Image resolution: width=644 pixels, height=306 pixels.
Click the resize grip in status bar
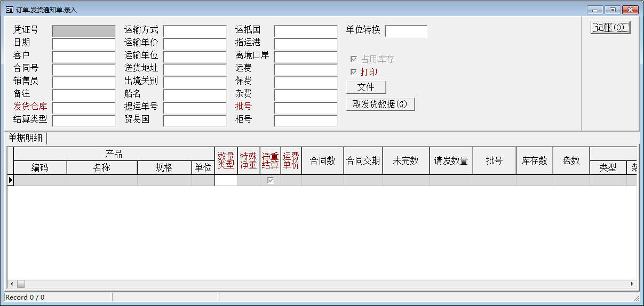tap(636, 297)
